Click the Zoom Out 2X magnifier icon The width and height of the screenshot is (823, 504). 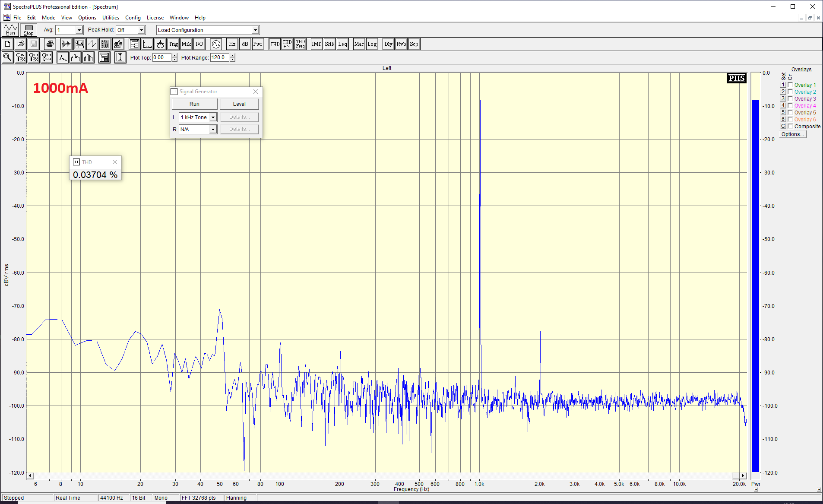tap(34, 57)
